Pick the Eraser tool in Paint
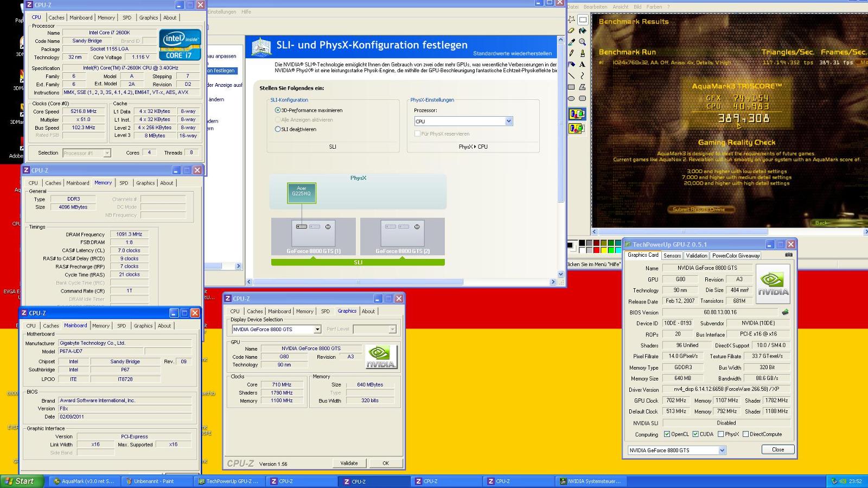The width and height of the screenshot is (868, 488). pyautogui.click(x=571, y=31)
